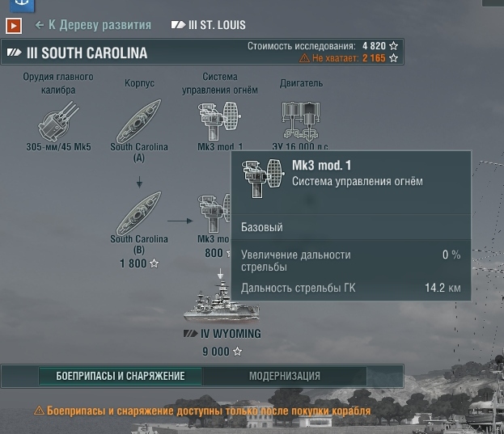
Task: Switch to the Модернизация tab
Action: point(285,376)
